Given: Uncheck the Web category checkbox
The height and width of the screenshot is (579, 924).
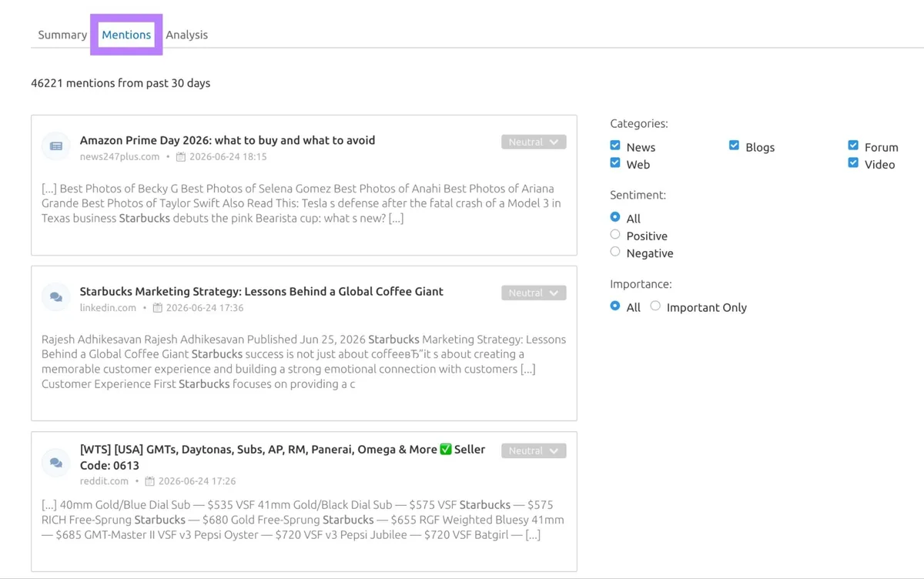Looking at the screenshot, I should pos(615,163).
